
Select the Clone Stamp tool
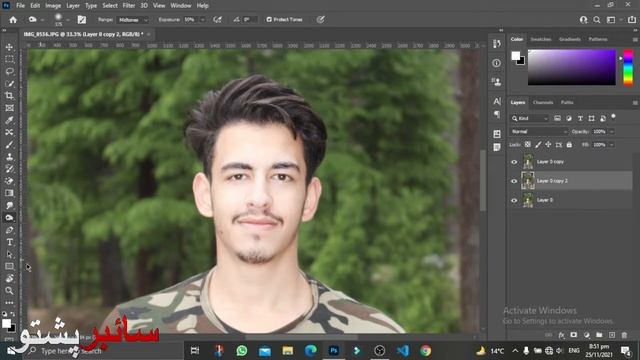pyautogui.click(x=9, y=157)
